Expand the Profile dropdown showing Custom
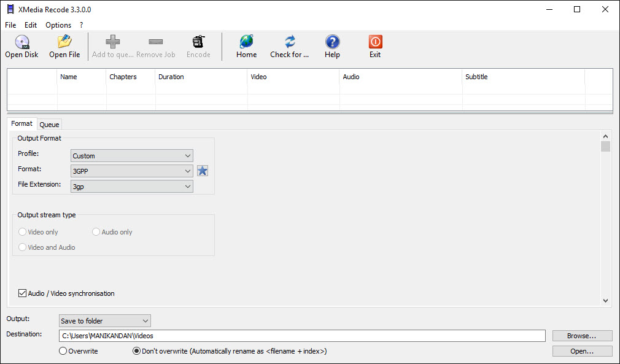 tap(131, 156)
